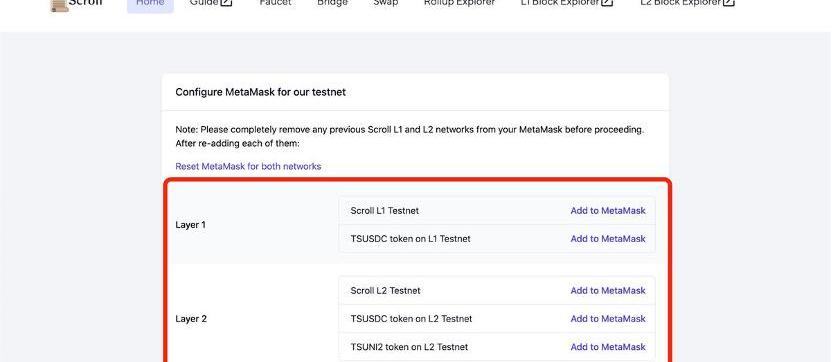Viewport: 832px width, 362px height.
Task: Open the Bridge page
Action: coord(332,3)
